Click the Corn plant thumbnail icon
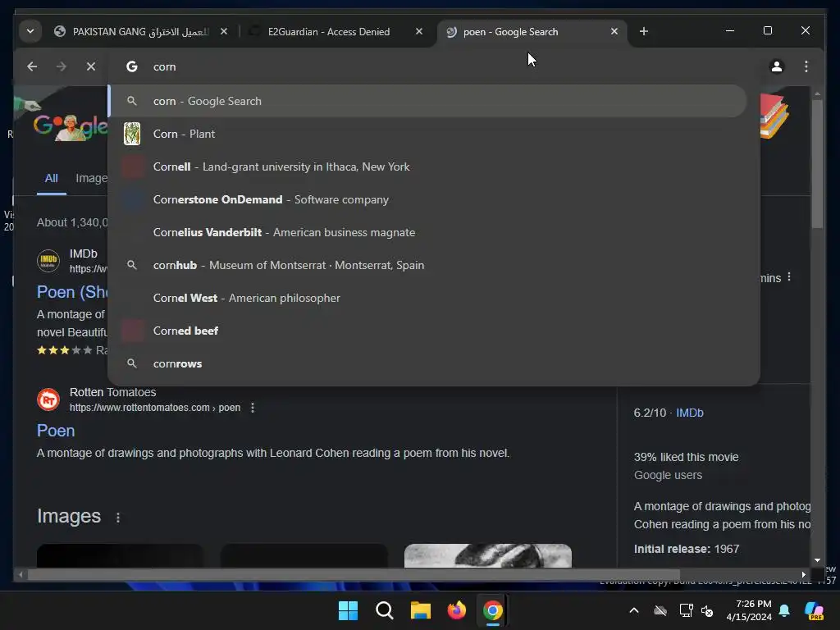 point(132,134)
